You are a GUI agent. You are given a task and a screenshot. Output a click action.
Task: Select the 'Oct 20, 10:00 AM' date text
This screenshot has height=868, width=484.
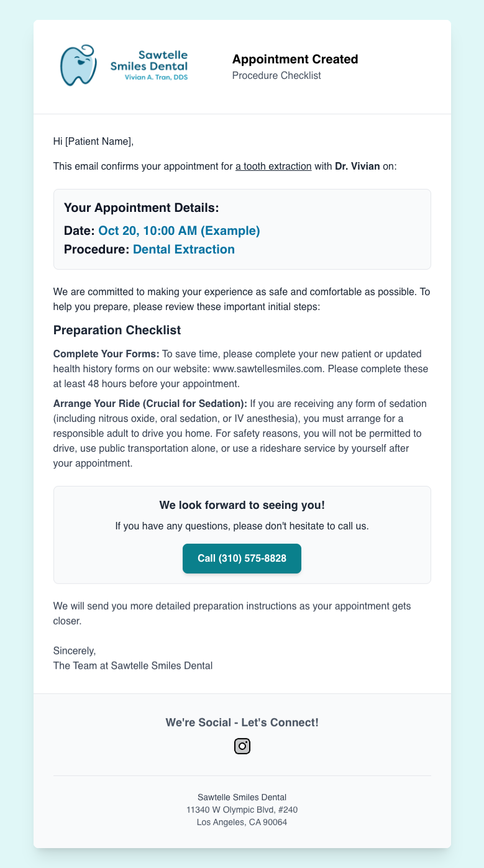point(179,230)
